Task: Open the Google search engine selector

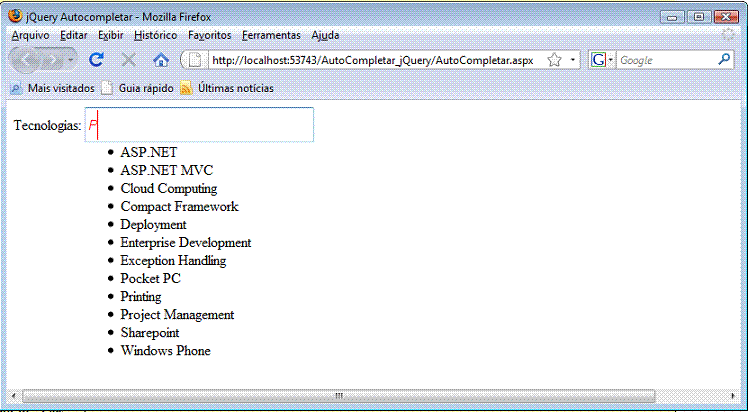Action: point(602,60)
